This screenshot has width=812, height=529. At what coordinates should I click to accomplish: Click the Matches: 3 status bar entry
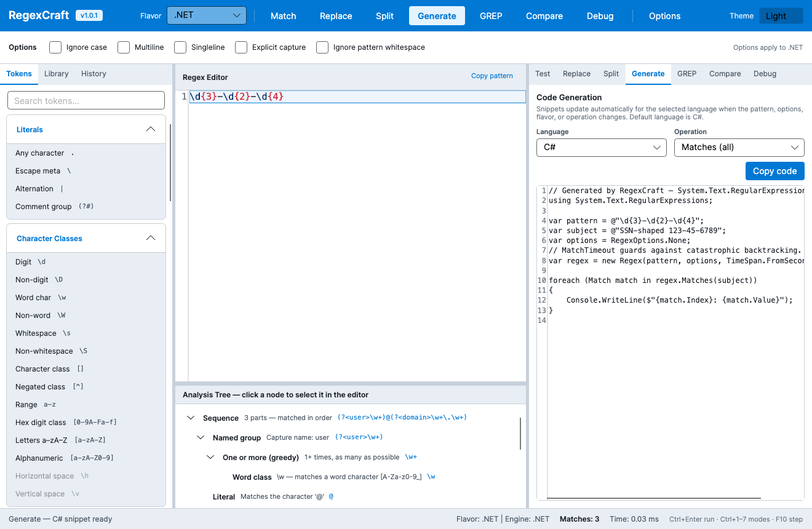coord(579,519)
